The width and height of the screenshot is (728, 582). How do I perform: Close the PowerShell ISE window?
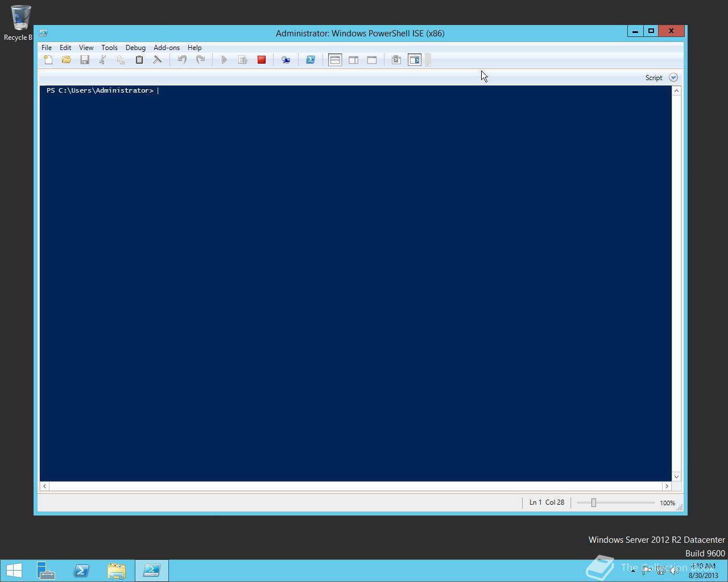tap(672, 31)
